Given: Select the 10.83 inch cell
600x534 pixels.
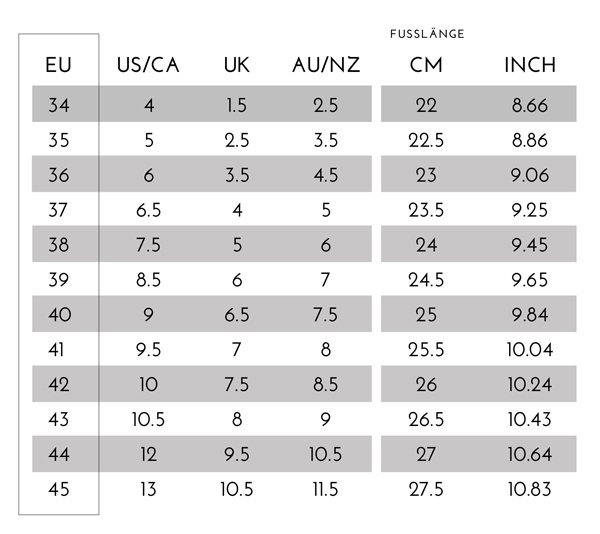Looking at the screenshot, I should pos(529,490).
